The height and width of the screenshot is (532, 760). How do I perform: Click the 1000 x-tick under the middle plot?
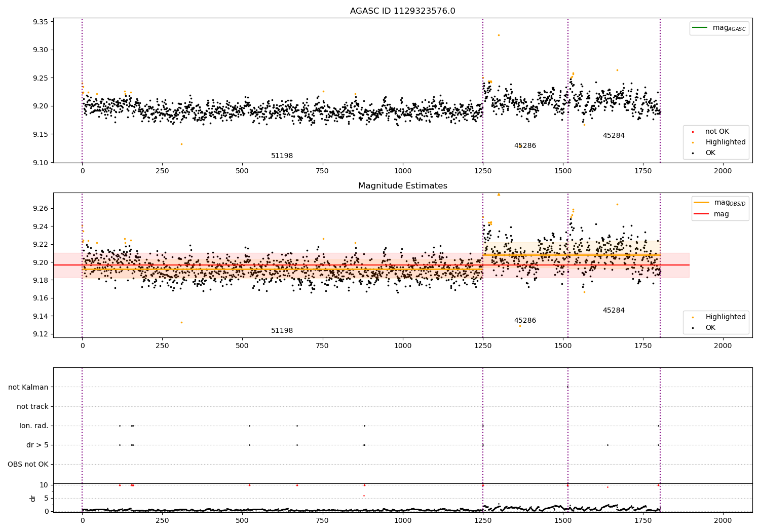click(403, 346)
